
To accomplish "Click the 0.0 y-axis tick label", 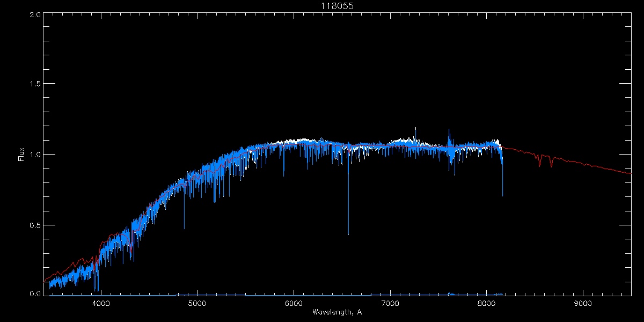I will point(34,294).
